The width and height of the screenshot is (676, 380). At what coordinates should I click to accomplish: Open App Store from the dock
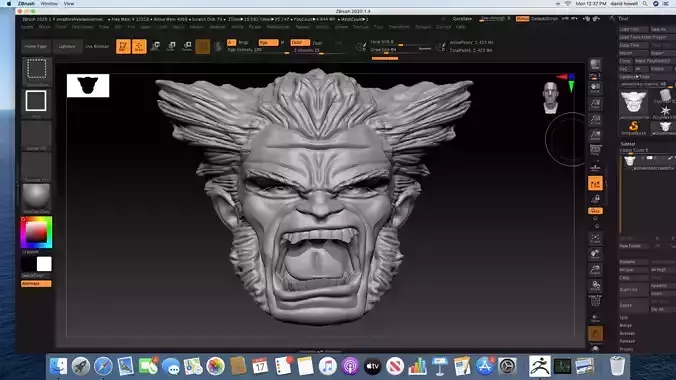[x=485, y=367]
